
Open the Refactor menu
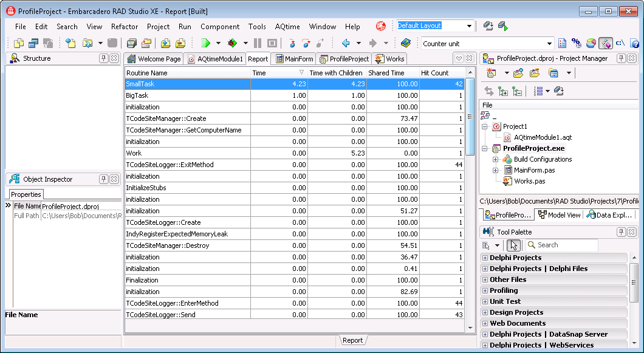pos(125,26)
